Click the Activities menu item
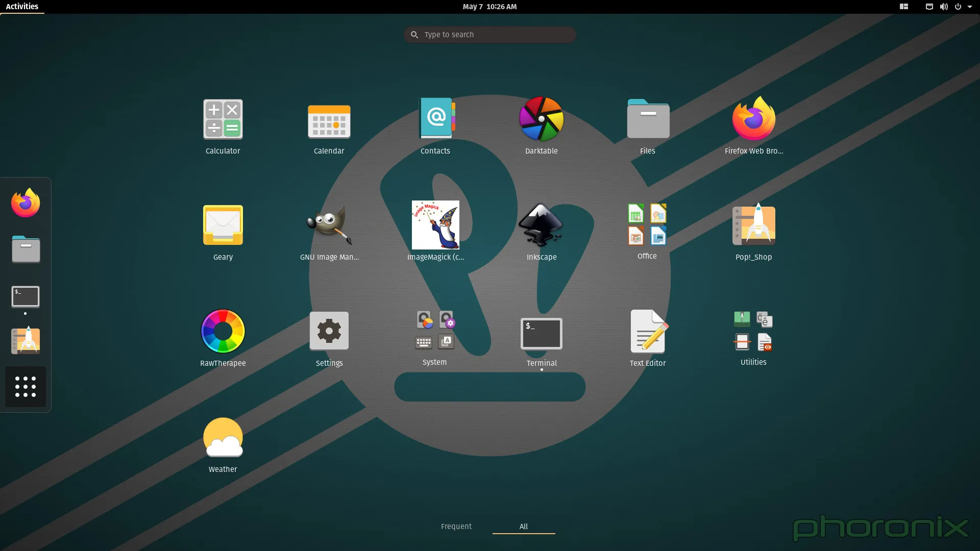Viewport: 980px width, 551px height. [x=21, y=6]
